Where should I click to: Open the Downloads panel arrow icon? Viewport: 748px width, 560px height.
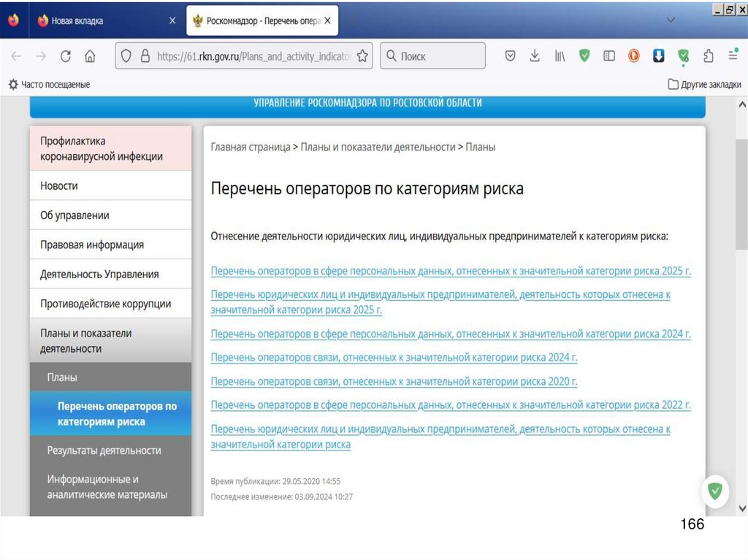[535, 56]
